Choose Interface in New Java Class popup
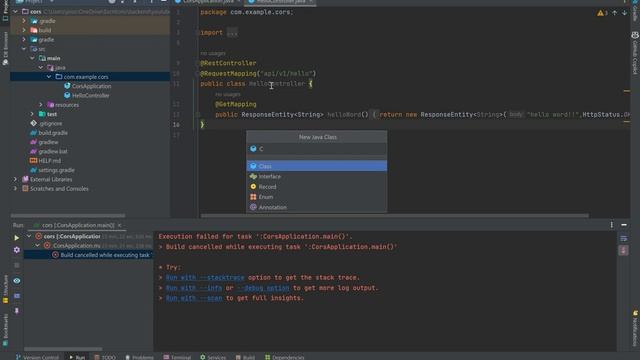The image size is (640, 360). (x=317, y=176)
